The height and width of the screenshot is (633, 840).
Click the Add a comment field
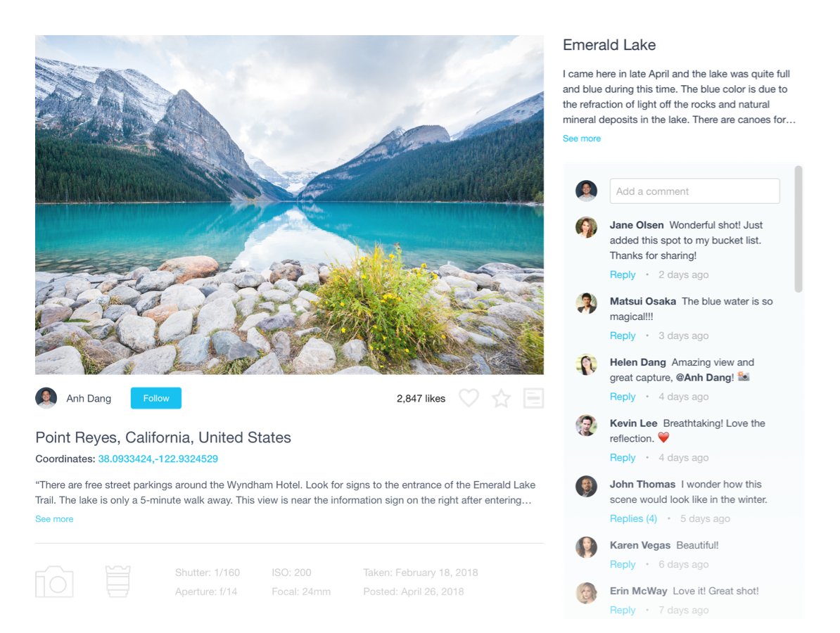[x=694, y=191]
